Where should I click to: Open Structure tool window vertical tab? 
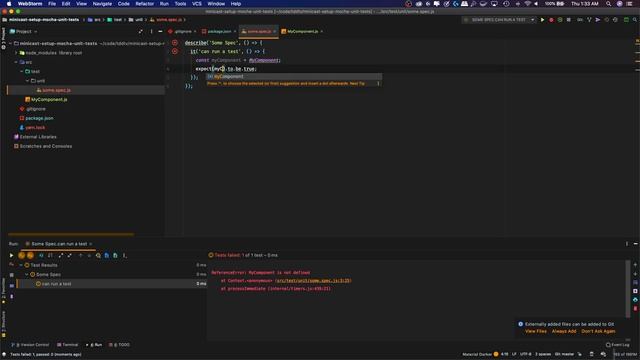3,324
